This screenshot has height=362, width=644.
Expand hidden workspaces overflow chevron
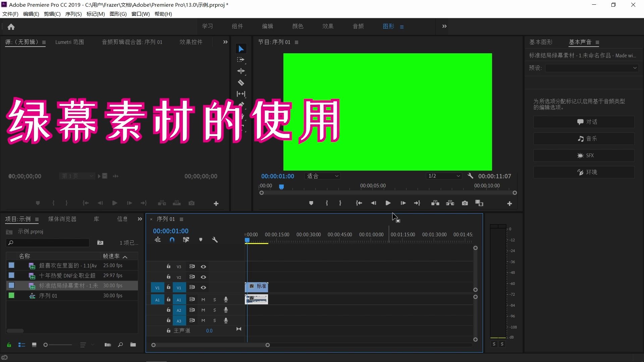point(444,26)
